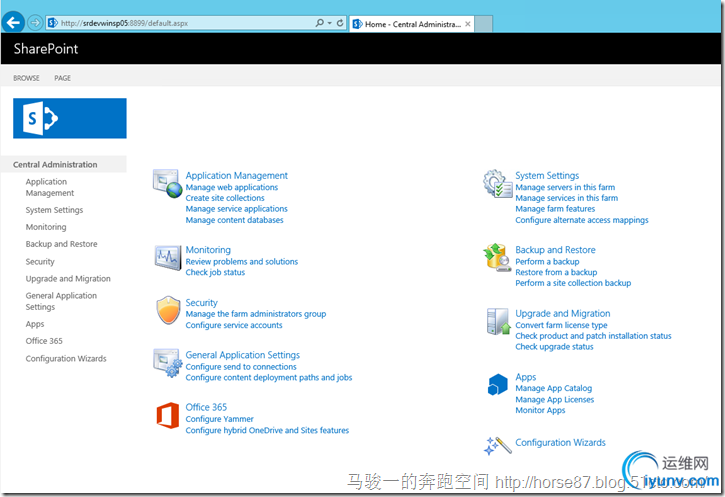Click Manage farm features link
This screenshot has width=725, height=497.
555,209
